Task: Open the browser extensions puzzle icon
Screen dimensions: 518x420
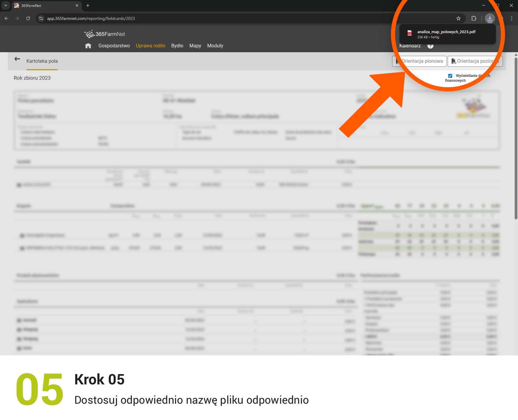Action: click(x=474, y=18)
